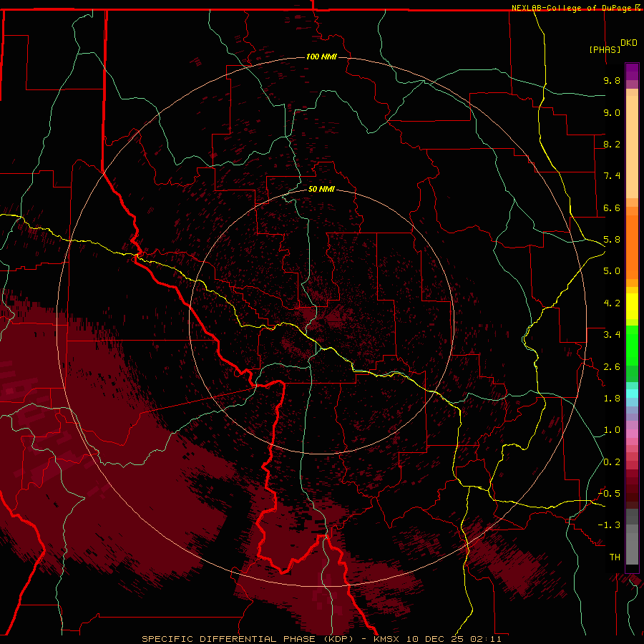Click the 1.0 value on the color scale
Viewport: 644px width, 644px height.
[x=612, y=430]
